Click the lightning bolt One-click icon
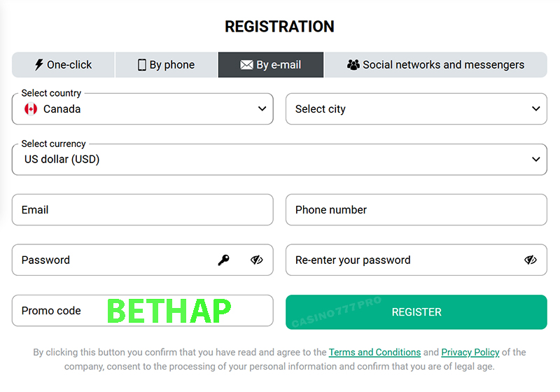This screenshot has height=392, width=560. tap(39, 64)
